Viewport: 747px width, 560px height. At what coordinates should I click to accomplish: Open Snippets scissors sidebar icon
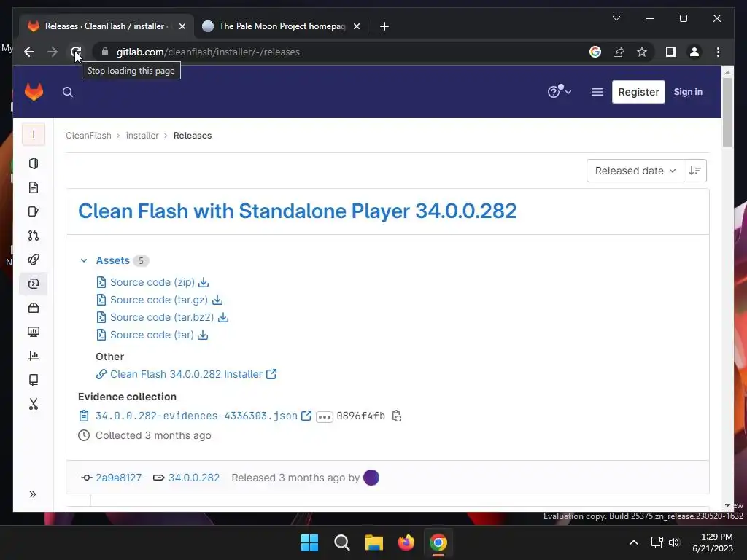point(34,404)
